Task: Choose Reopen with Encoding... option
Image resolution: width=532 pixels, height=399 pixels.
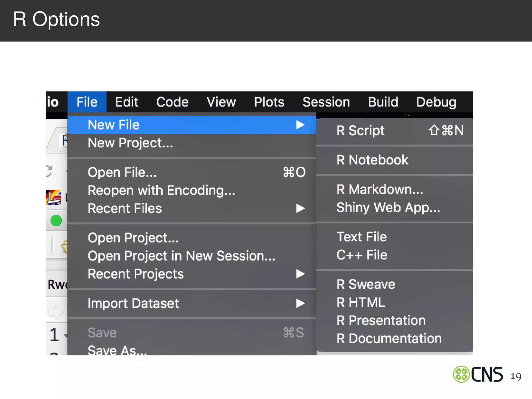Action: pos(161,190)
